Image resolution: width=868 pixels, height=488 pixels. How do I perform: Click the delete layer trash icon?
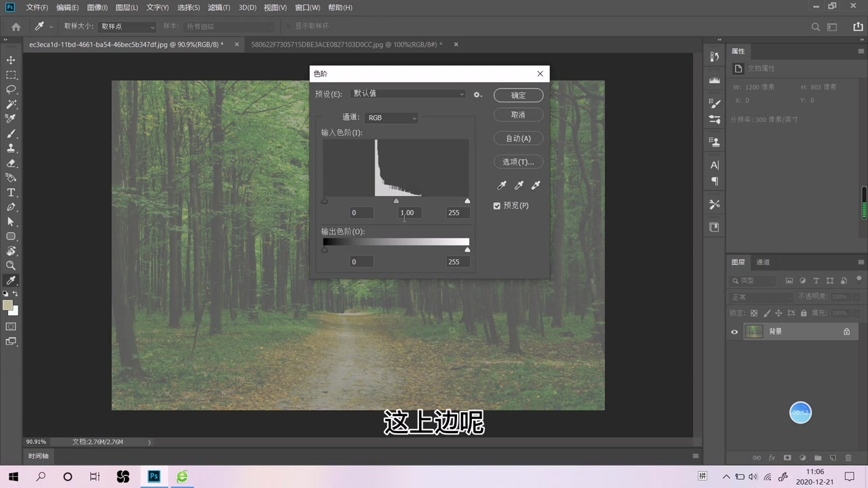point(848,458)
